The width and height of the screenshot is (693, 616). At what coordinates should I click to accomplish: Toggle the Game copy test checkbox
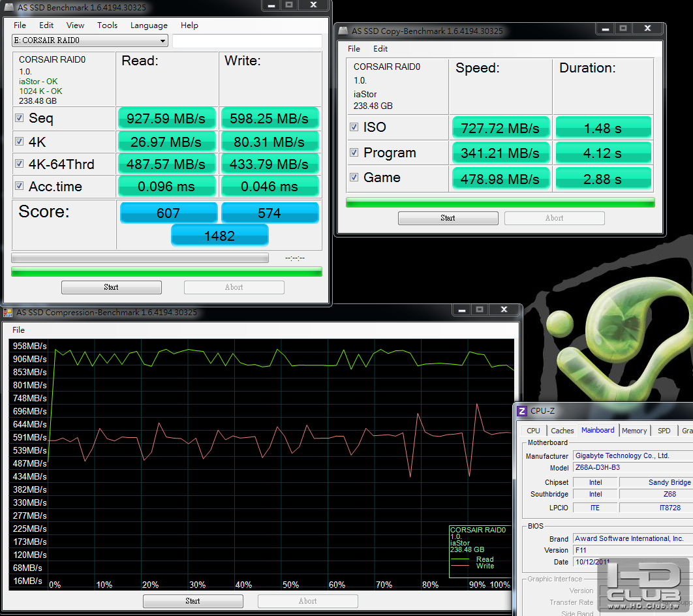pyautogui.click(x=354, y=177)
